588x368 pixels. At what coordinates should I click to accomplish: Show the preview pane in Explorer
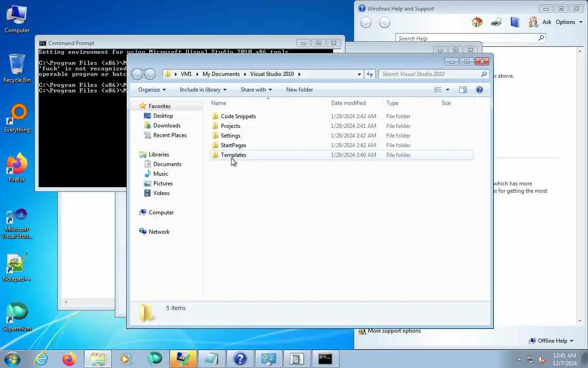pyautogui.click(x=463, y=90)
